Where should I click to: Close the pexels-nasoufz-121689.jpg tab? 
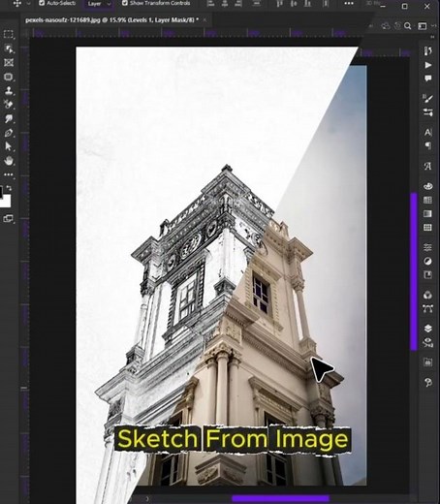(204, 20)
